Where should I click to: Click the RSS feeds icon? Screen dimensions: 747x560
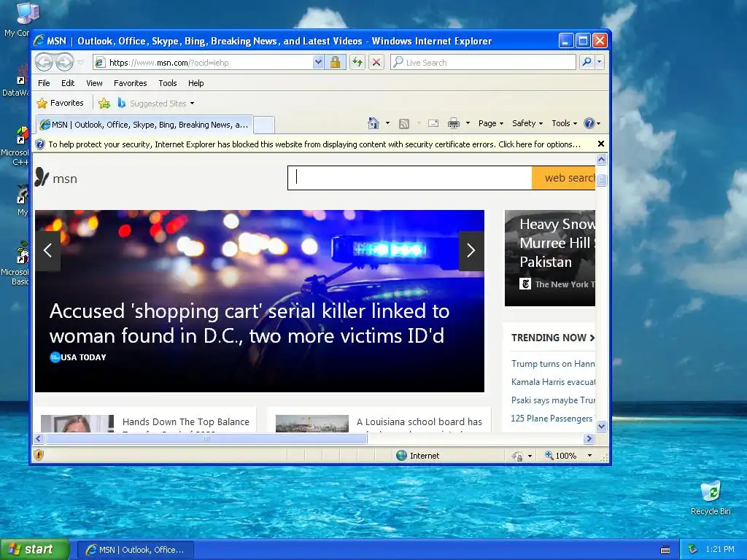point(404,124)
